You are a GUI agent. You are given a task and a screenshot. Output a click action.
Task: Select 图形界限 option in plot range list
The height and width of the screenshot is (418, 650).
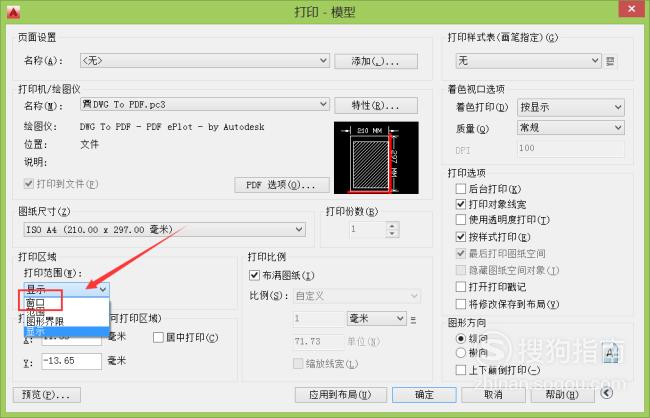coord(67,321)
